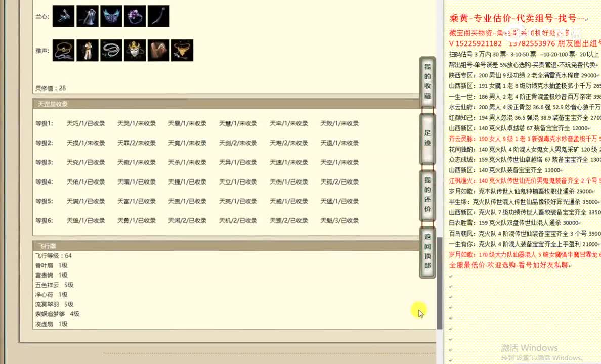The width and height of the screenshot is (601, 364).
Task: Click the 天杀/1/未收录 entry
Action: point(187,162)
